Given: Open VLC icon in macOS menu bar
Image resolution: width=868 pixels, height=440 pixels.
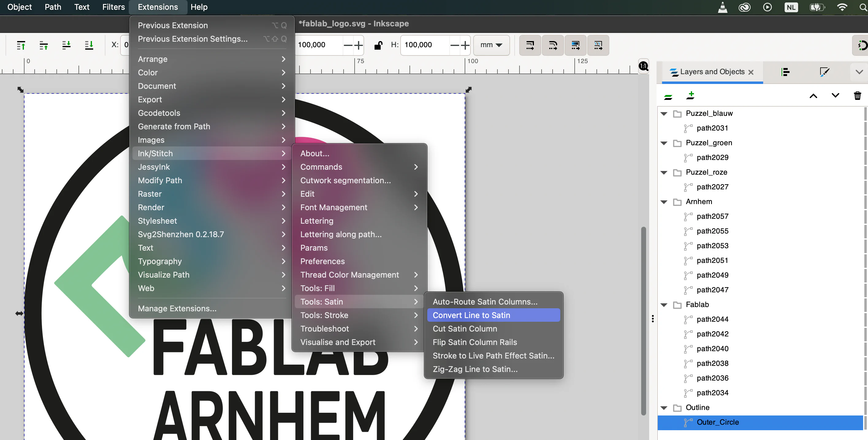Looking at the screenshot, I should click(x=722, y=7).
